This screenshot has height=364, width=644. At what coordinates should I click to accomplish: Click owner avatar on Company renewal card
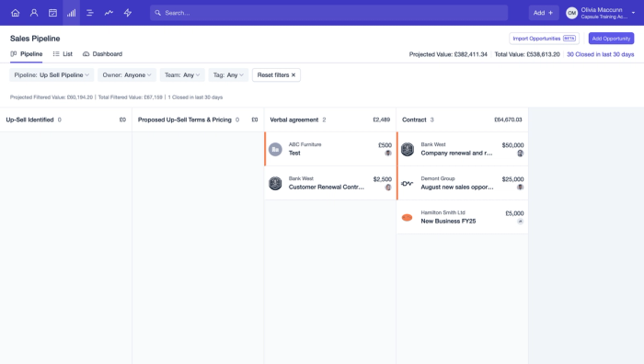coord(521,154)
